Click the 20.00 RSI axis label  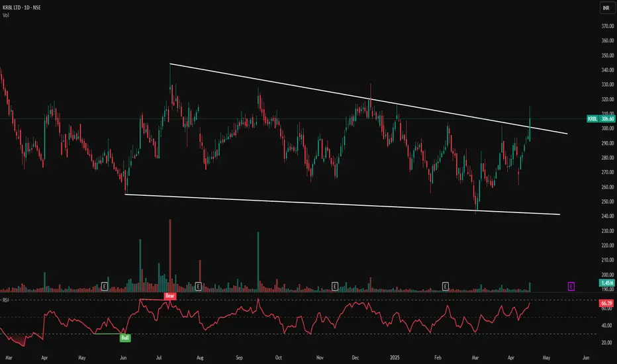(608, 343)
